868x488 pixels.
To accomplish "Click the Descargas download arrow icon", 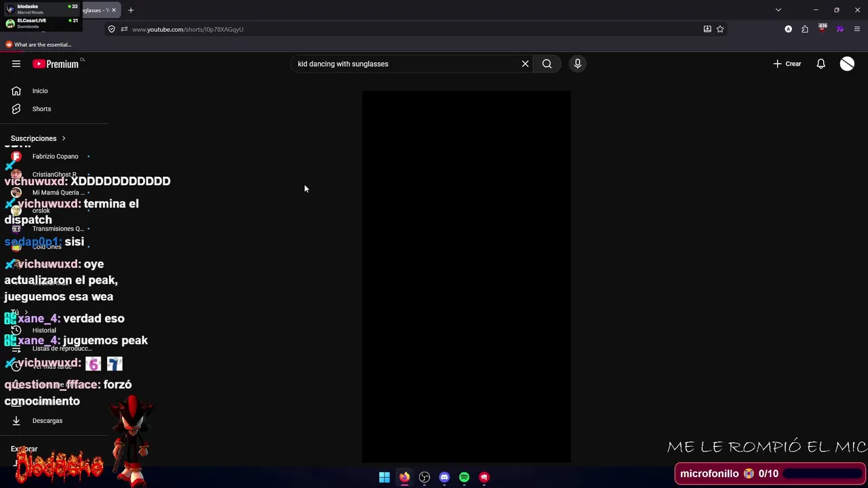I will (16, 421).
